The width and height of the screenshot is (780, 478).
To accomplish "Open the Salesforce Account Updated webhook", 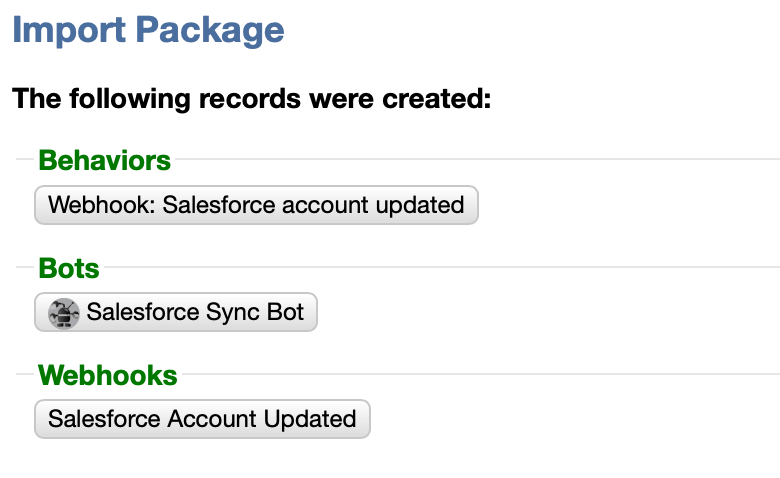I will [202, 419].
